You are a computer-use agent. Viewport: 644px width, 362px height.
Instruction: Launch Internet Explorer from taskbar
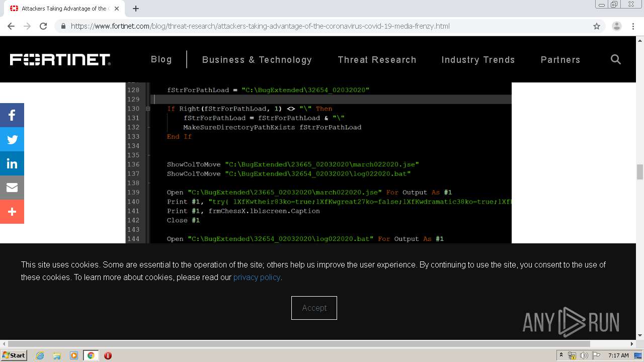[40, 355]
